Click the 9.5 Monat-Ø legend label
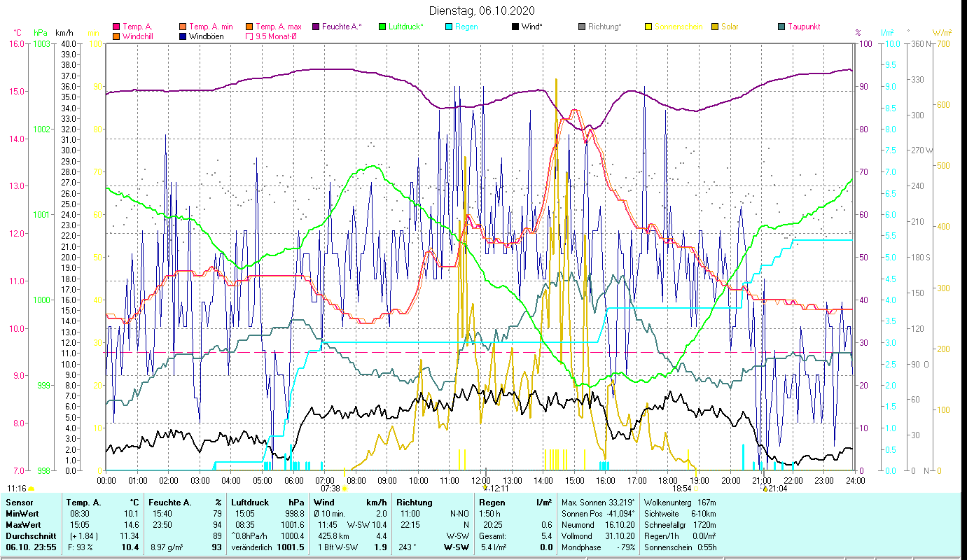967x560 pixels. pyautogui.click(x=276, y=36)
